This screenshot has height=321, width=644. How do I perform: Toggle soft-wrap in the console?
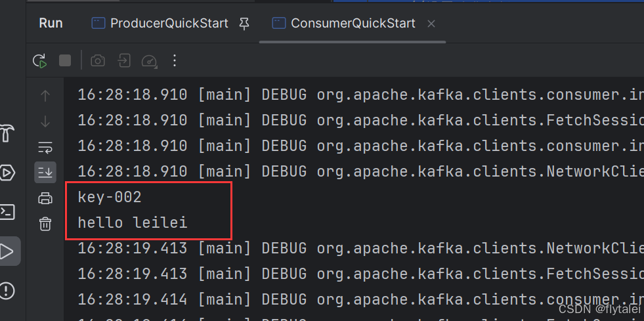coord(45,147)
